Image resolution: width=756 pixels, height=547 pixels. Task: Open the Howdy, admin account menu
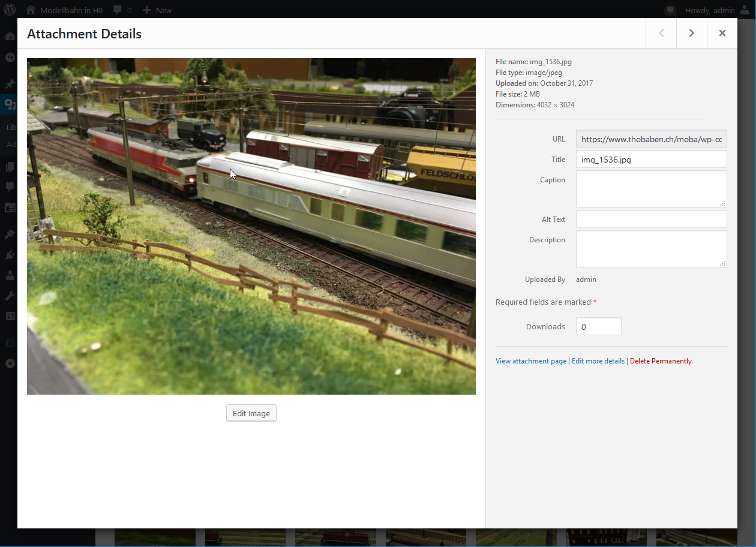[x=717, y=10]
